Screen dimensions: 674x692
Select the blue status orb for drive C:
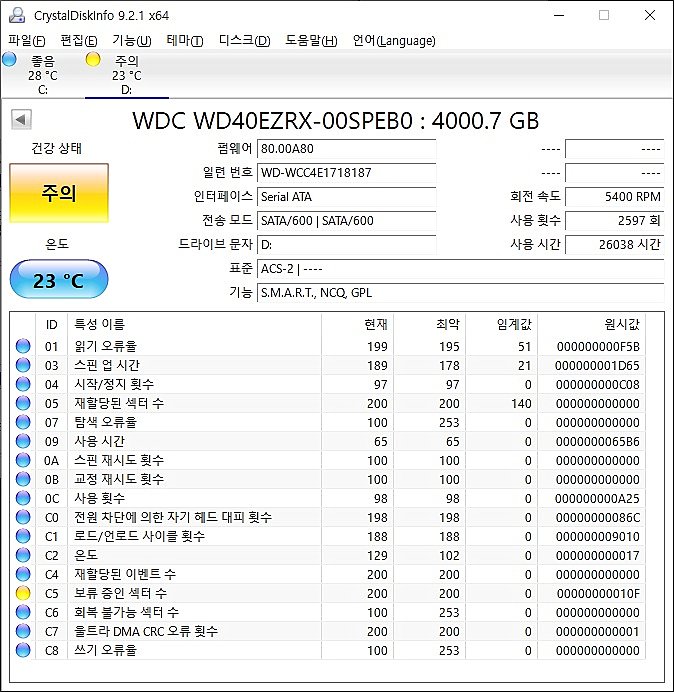point(9,59)
